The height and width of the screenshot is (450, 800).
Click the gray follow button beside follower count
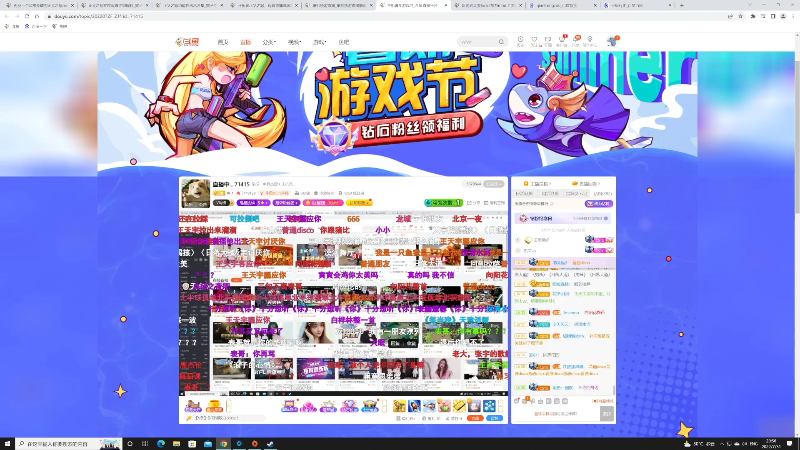tap(494, 184)
